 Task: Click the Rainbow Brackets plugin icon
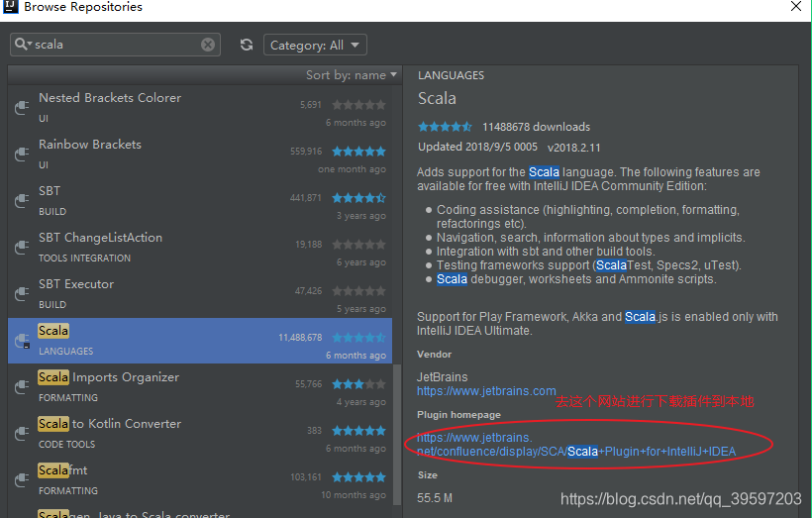click(22, 154)
